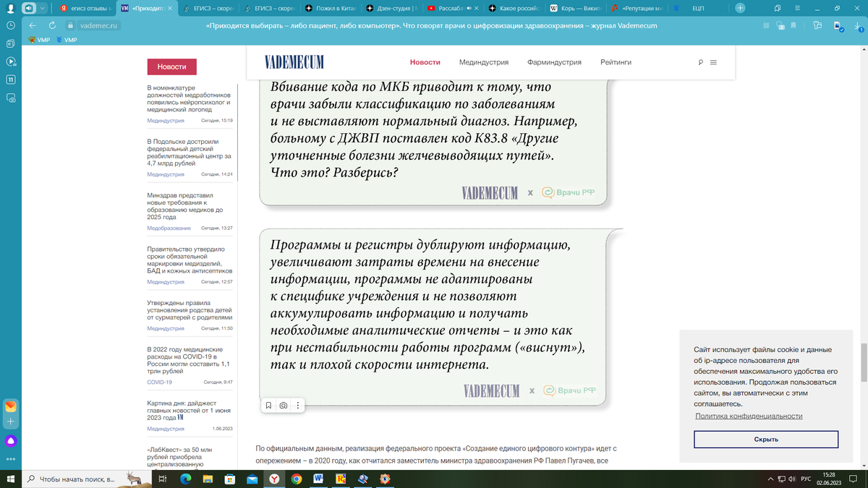Viewport: 868px width, 488px height.
Task: Open the first VMP bookmark
Action: click(39, 40)
